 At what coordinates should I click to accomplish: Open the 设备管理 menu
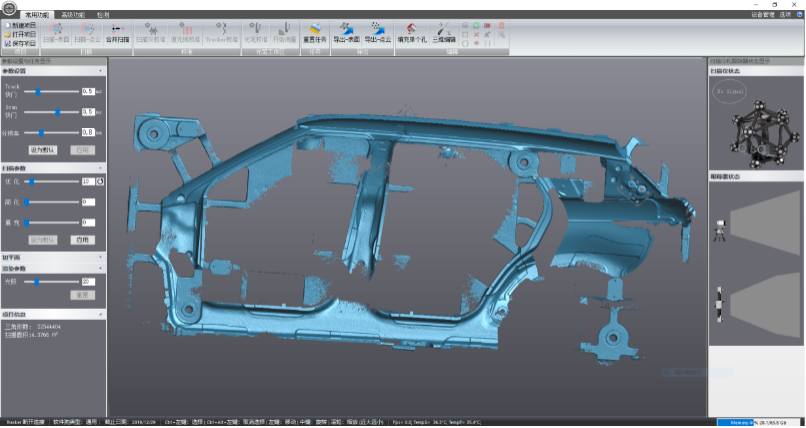(762, 14)
